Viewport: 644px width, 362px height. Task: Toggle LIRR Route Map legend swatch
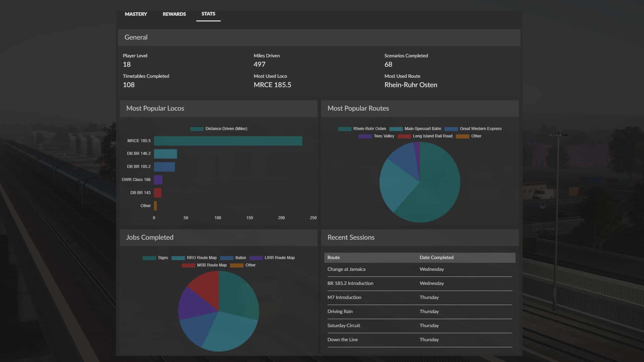256,258
